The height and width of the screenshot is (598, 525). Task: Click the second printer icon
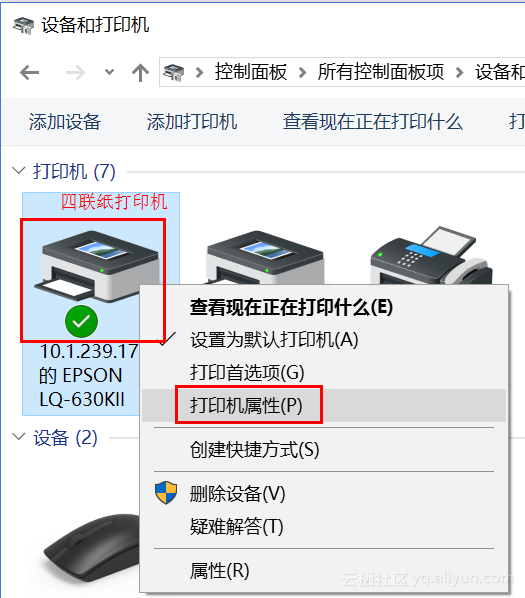264,257
